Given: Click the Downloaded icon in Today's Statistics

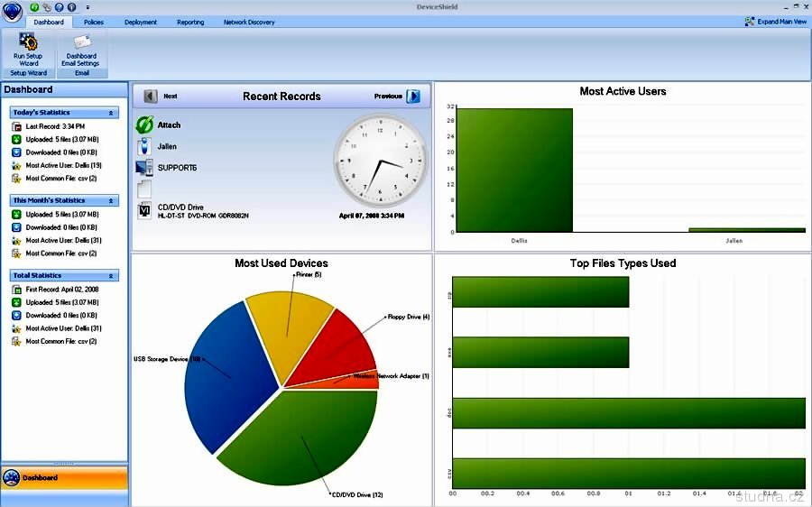Looking at the screenshot, I should 16,152.
